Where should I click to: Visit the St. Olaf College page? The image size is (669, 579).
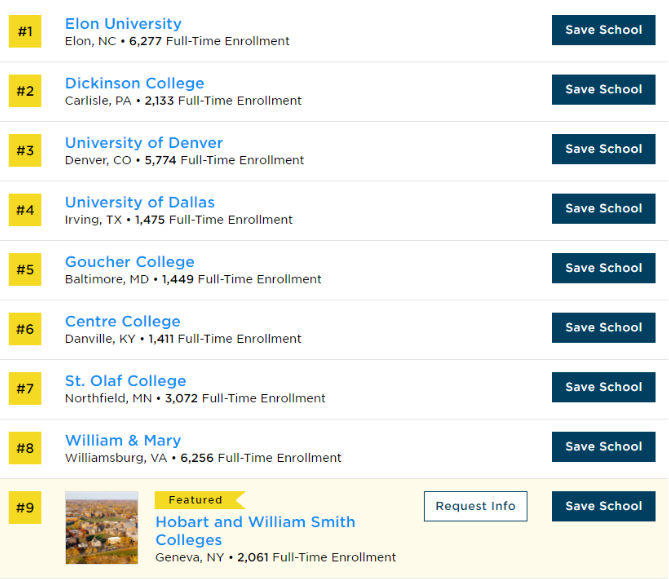[x=125, y=381]
